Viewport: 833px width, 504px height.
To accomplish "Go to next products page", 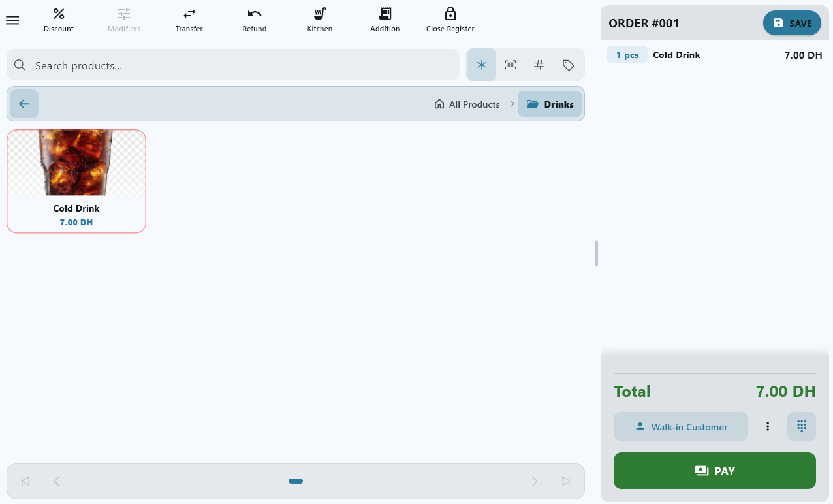I will pyautogui.click(x=535, y=481).
